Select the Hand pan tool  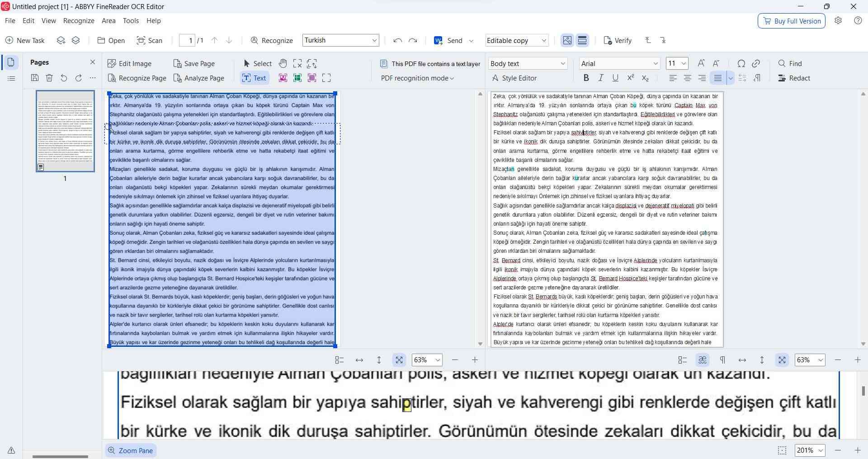(x=283, y=63)
